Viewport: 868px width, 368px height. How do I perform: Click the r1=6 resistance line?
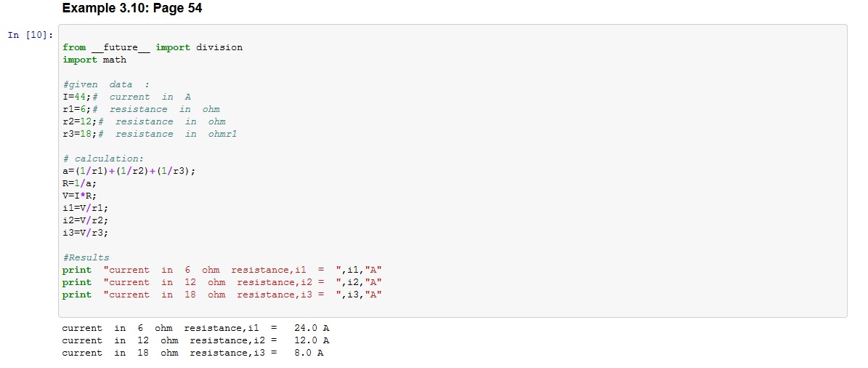[x=141, y=109]
